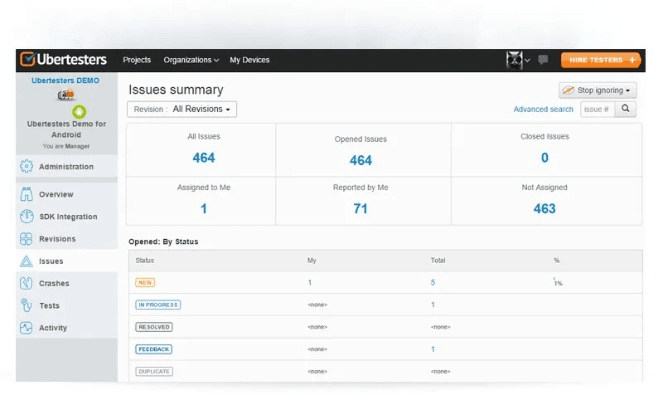The width and height of the screenshot is (663, 400).
Task: Click the Issue # input field
Action: click(x=597, y=109)
